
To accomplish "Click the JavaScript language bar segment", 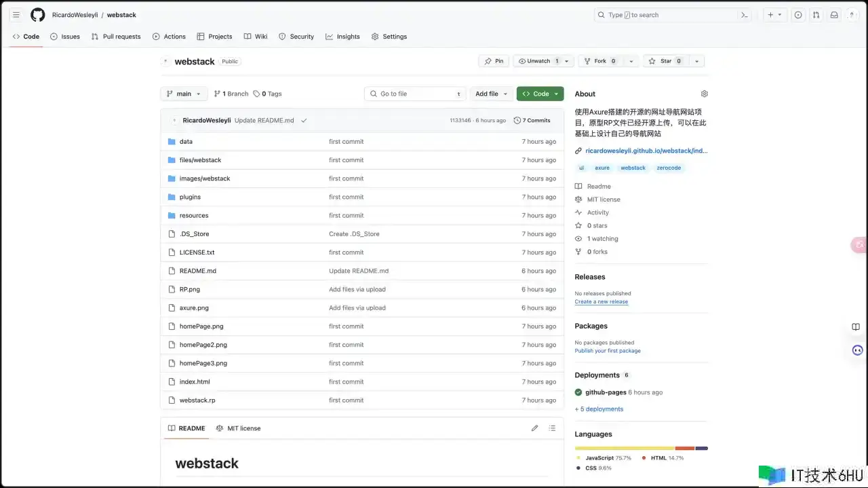I will pyautogui.click(x=624, y=448).
